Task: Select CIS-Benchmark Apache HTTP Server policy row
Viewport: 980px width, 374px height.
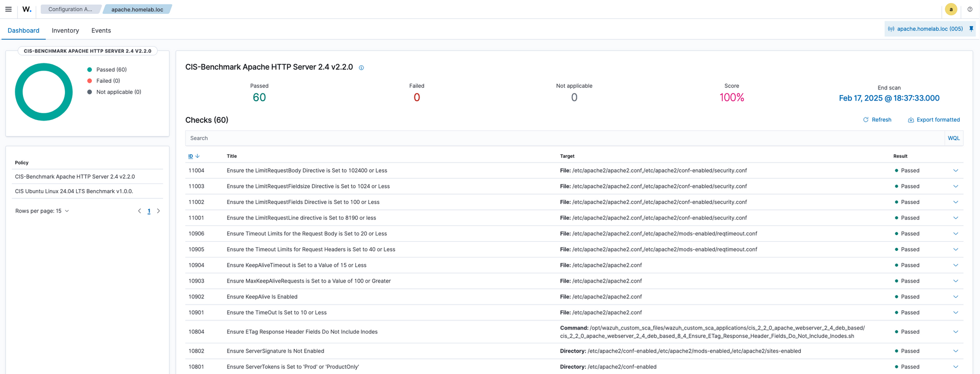Action: (x=88, y=177)
